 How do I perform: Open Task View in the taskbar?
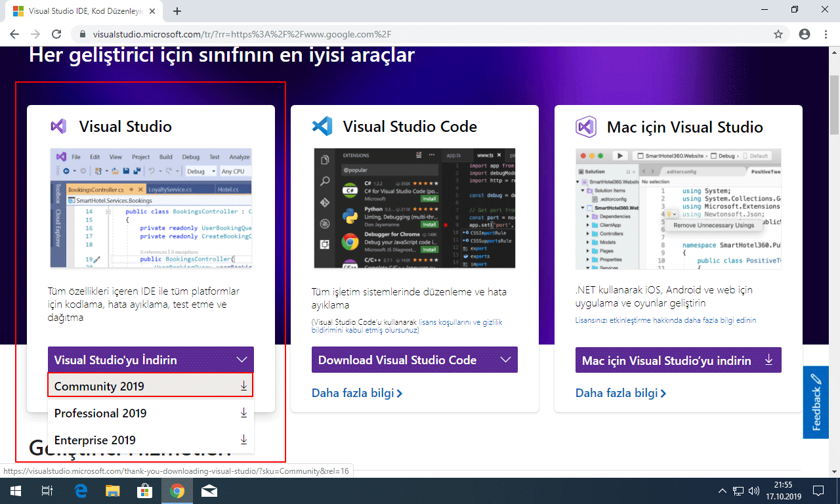pos(47,491)
